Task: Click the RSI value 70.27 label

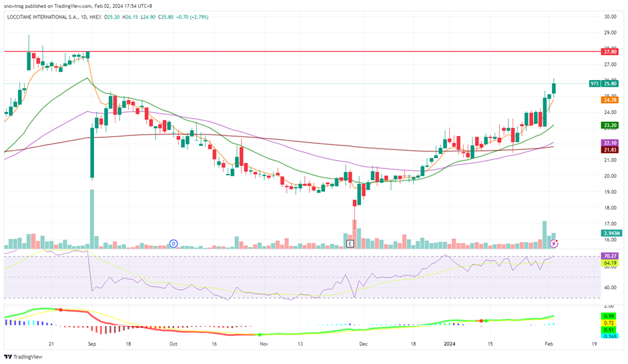Action: click(610, 256)
